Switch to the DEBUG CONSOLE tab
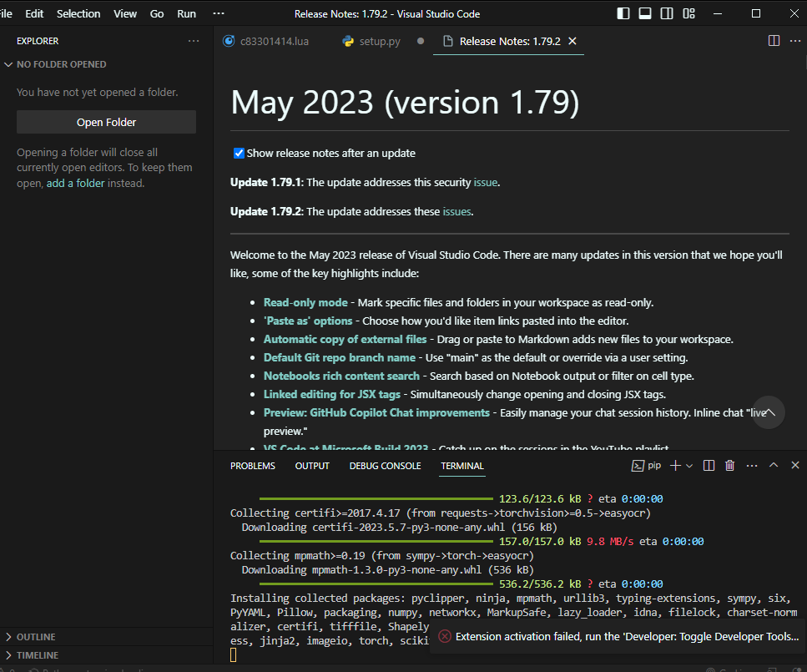This screenshot has width=807, height=672. click(x=385, y=466)
